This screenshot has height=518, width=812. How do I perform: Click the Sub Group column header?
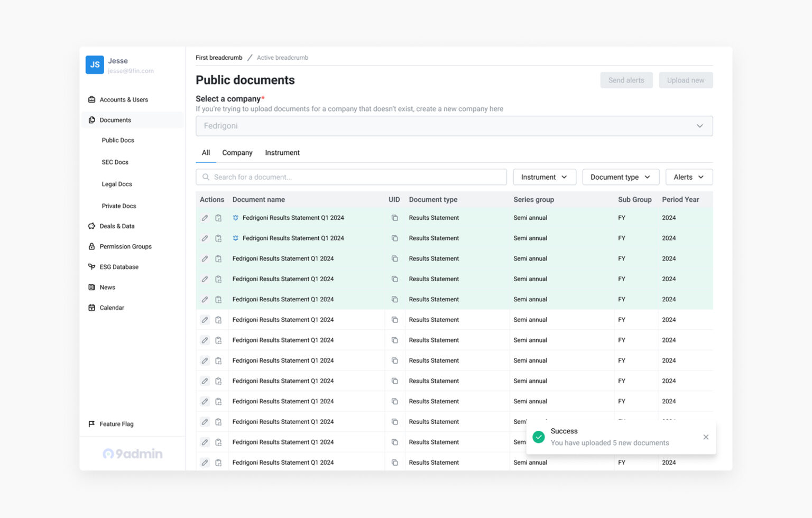coord(635,200)
